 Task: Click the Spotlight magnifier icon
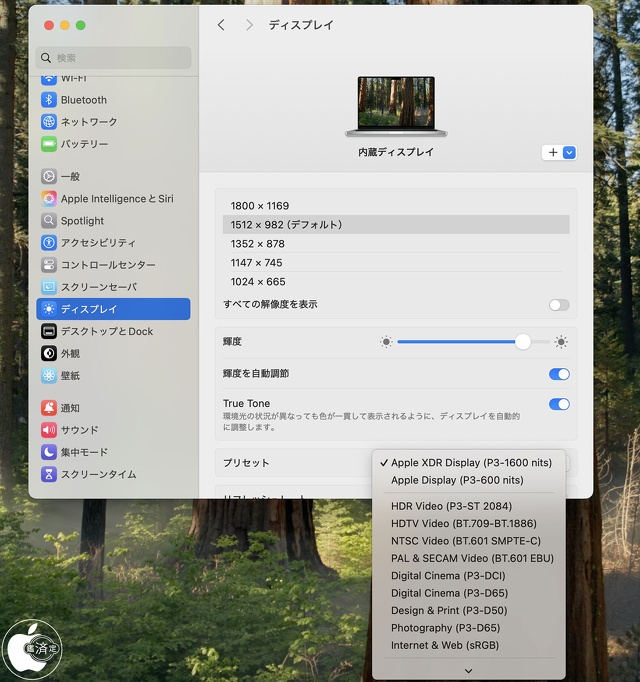49,221
